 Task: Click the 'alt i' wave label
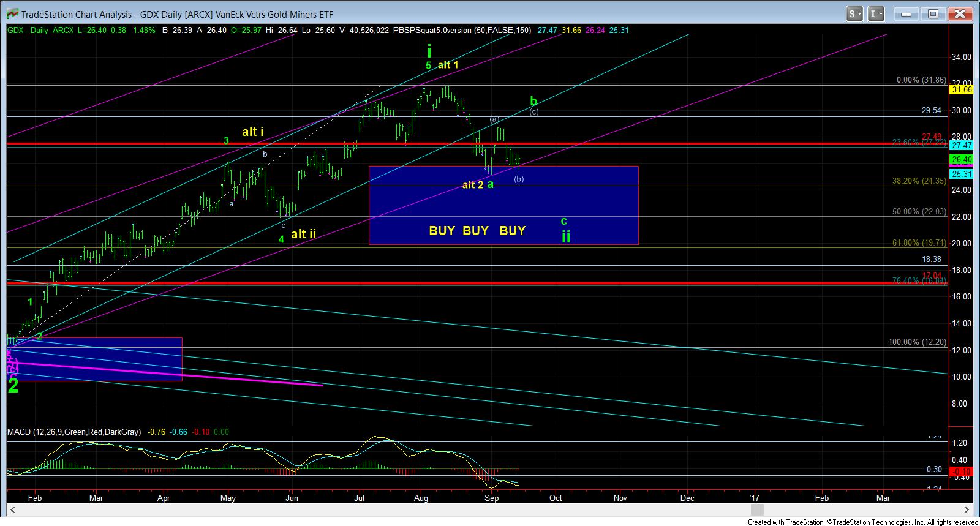(x=252, y=132)
